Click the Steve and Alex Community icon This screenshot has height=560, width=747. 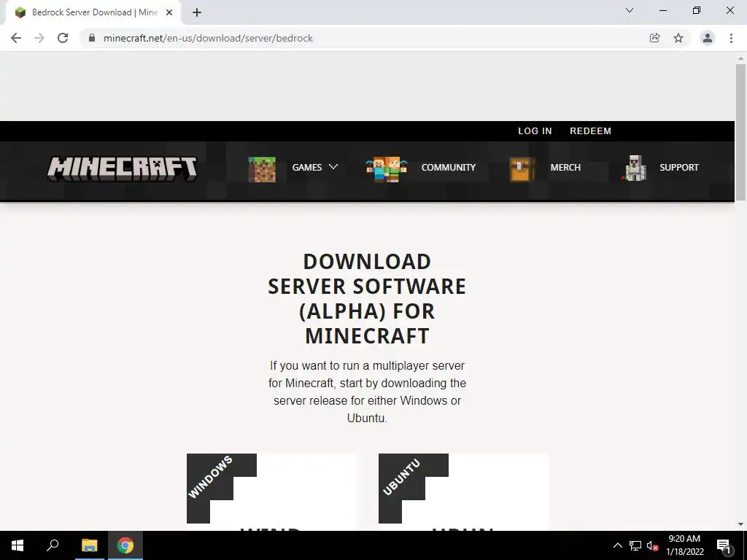click(x=387, y=169)
